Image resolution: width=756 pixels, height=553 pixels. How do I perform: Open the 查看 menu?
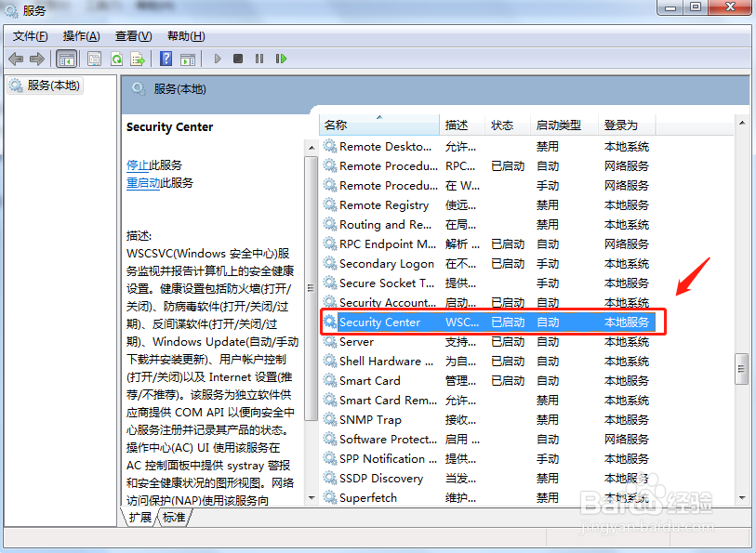coord(130,36)
